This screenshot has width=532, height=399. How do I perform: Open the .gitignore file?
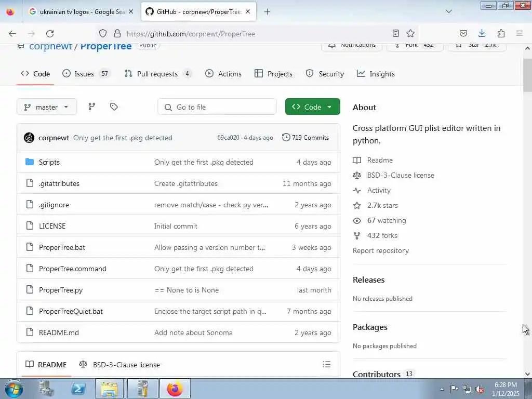tap(54, 205)
